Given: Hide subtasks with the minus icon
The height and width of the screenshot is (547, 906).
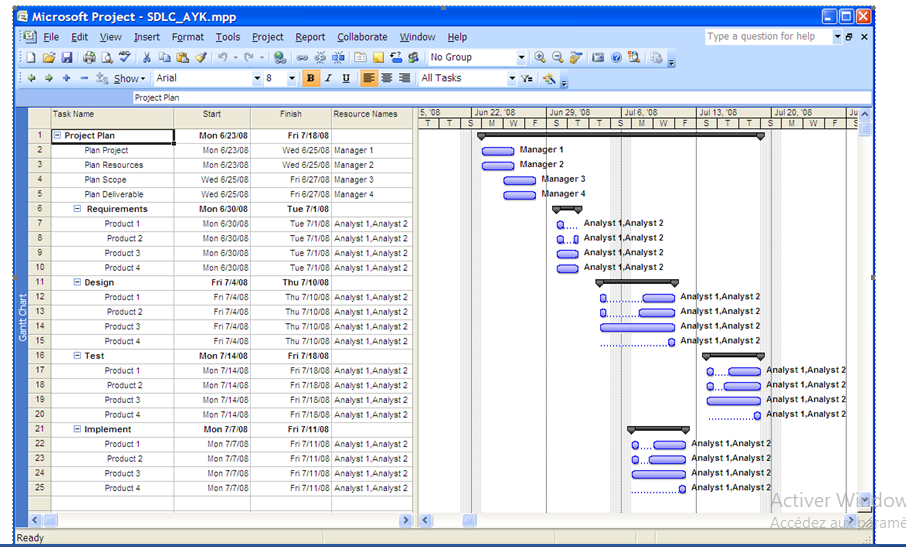Looking at the screenshot, I should (x=84, y=78).
